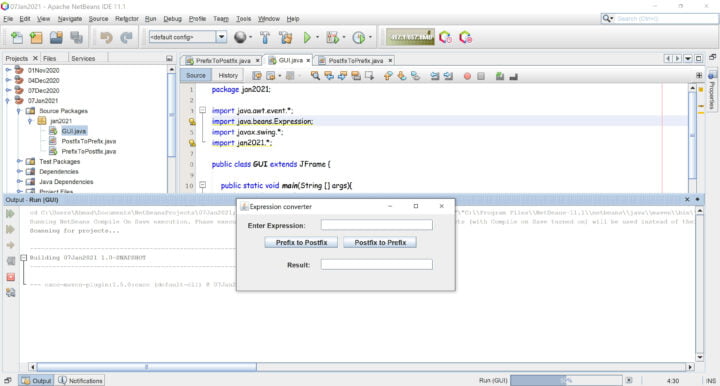This screenshot has width=720, height=386.
Task: Click the Stop Macro Recording square icon
Action: (481, 76)
